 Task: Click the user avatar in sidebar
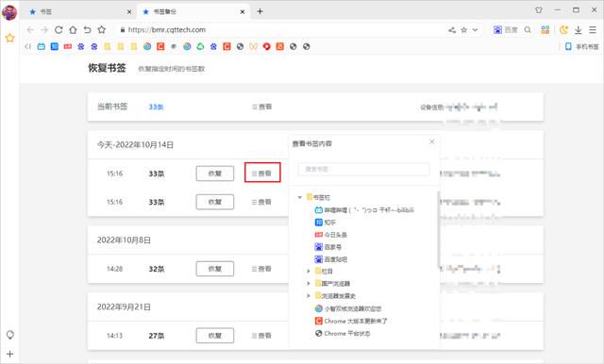pyautogui.click(x=9, y=12)
